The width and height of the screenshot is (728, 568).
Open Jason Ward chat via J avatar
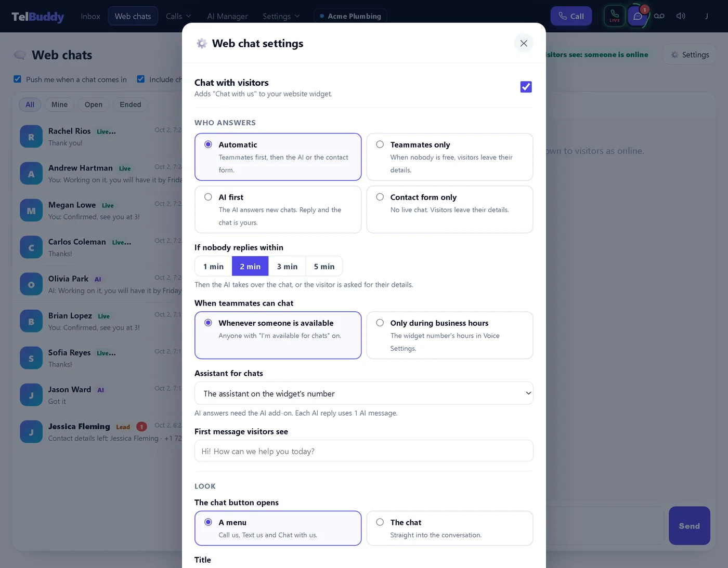(x=31, y=395)
